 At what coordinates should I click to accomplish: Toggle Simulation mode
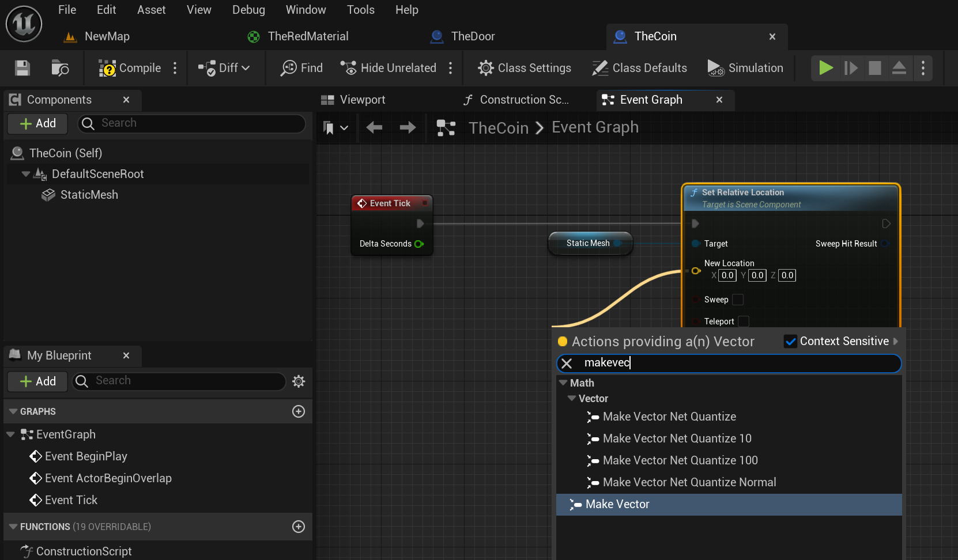pos(745,68)
